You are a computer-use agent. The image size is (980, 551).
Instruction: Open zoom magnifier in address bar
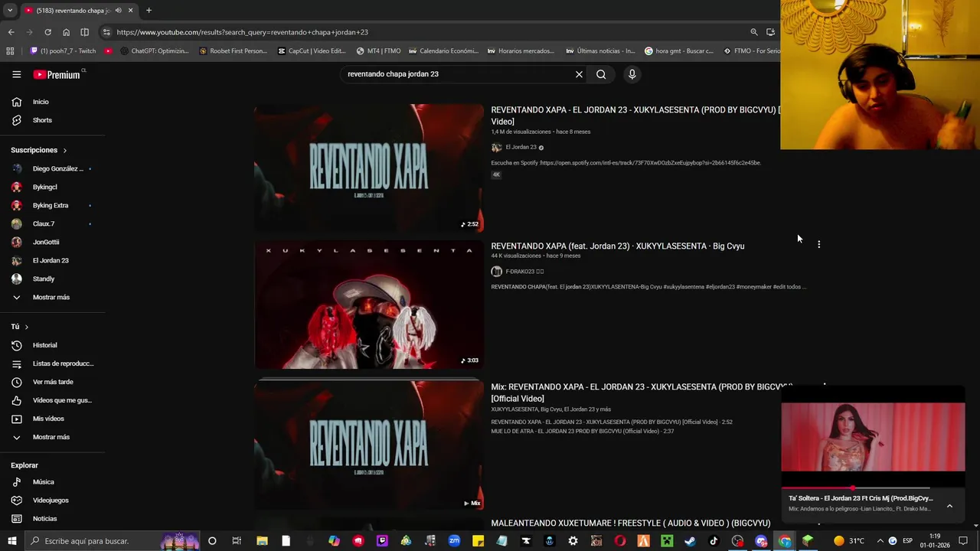click(x=754, y=32)
